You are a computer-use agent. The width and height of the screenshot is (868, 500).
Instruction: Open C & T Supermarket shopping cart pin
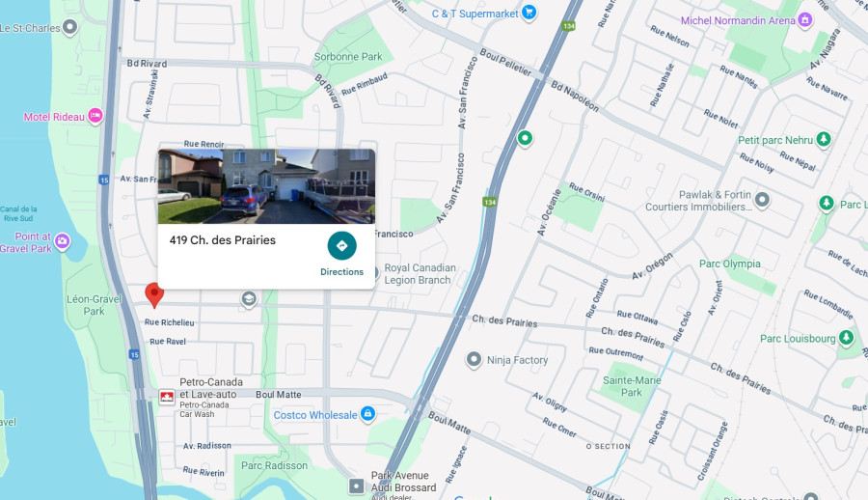(529, 13)
